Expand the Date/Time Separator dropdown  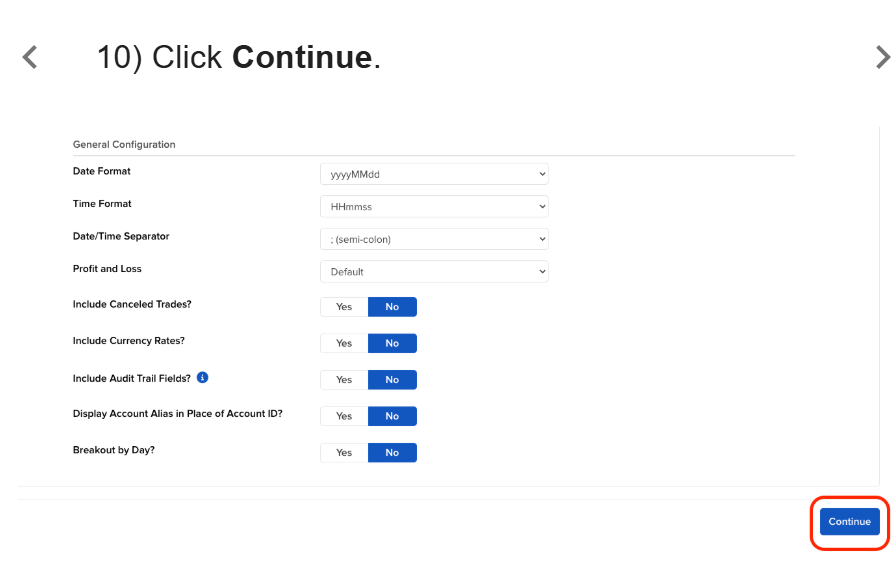pos(434,239)
